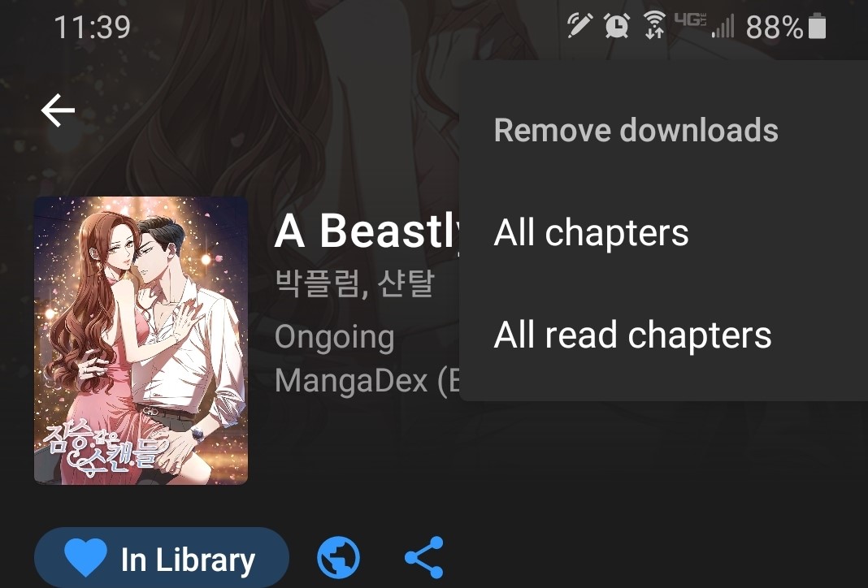Image resolution: width=868 pixels, height=588 pixels.
Task: Open the manga cover thumbnail
Action: [x=141, y=340]
